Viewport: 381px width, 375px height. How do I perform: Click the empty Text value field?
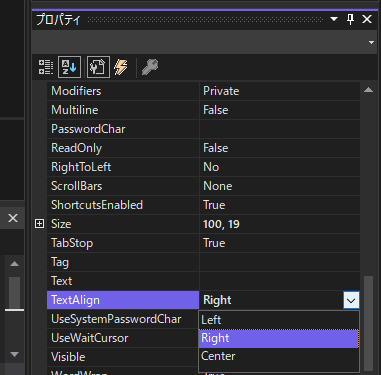[280, 281]
